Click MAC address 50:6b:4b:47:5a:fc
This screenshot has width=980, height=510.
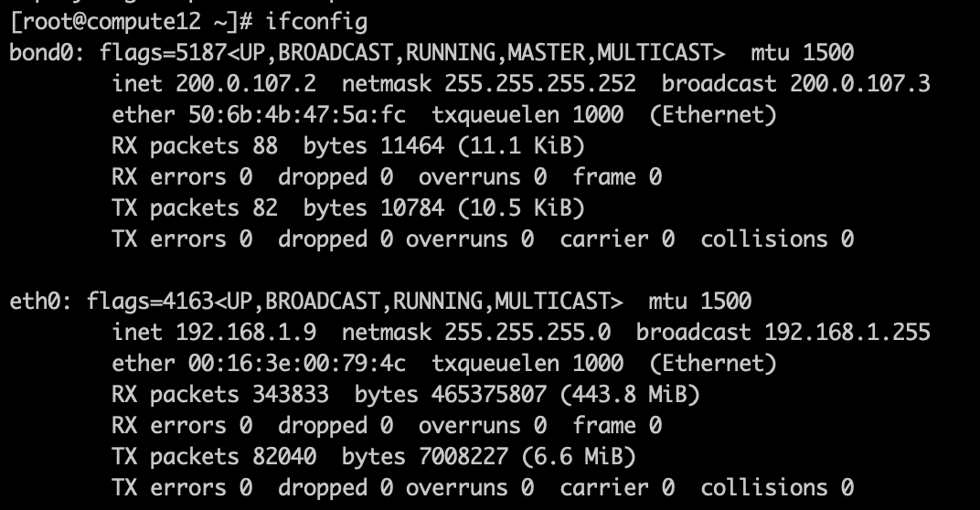click(x=297, y=115)
